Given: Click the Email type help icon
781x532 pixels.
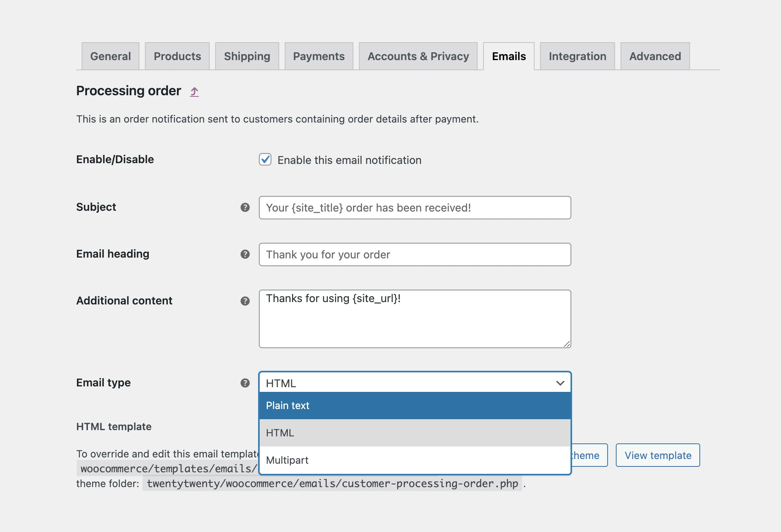Looking at the screenshot, I should coord(245,383).
